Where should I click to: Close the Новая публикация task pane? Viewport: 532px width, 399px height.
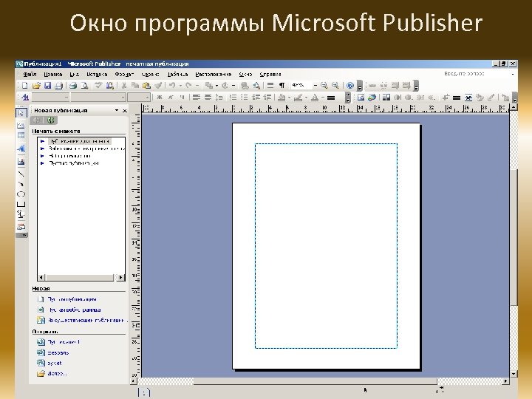(125, 110)
